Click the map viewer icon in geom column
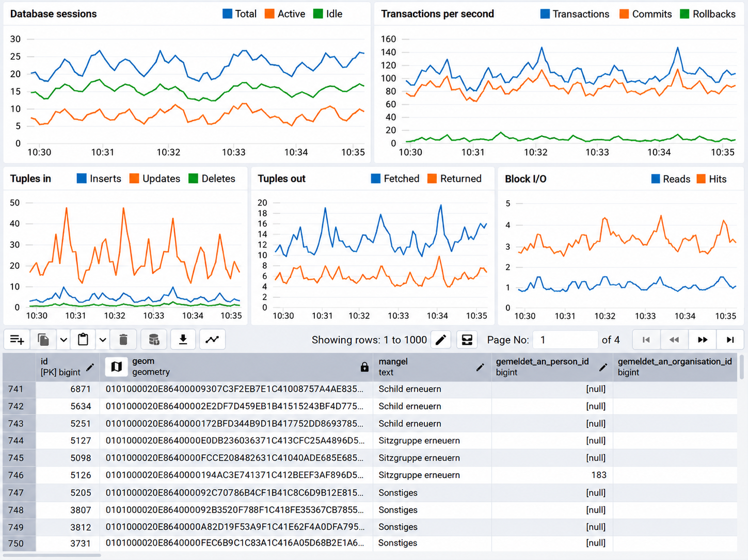Viewport: 748px width, 560px height. 117,366
